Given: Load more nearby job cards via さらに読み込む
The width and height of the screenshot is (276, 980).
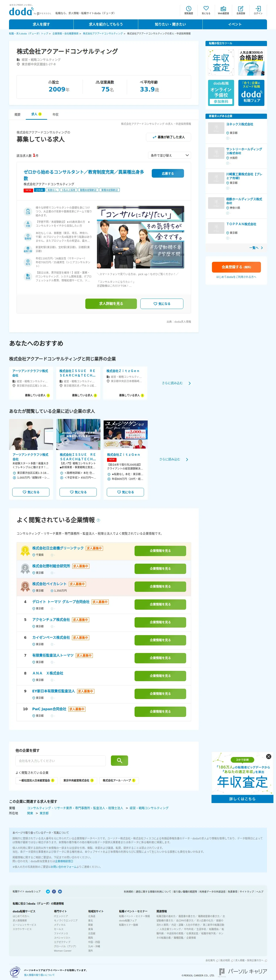Looking at the screenshot, I should (173, 459).
